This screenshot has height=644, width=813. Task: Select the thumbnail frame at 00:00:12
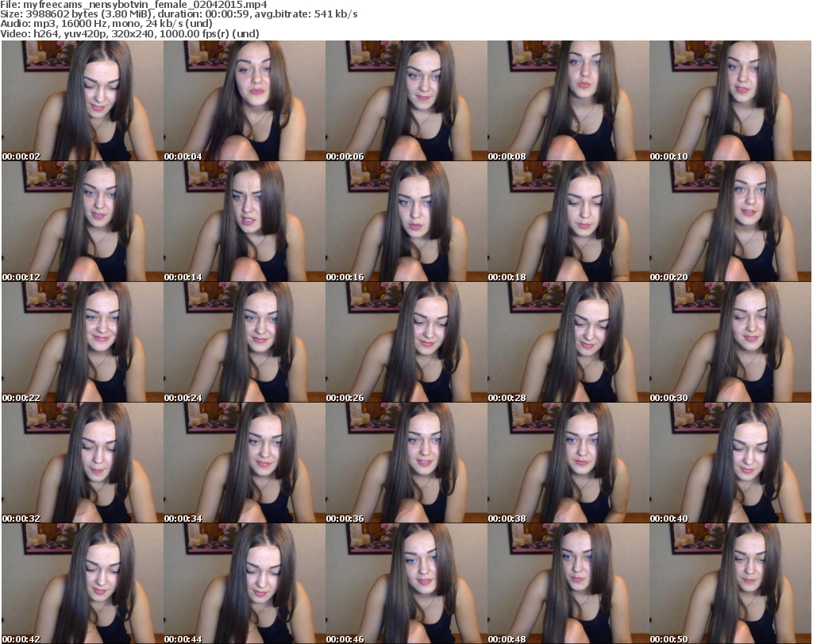coord(83,222)
